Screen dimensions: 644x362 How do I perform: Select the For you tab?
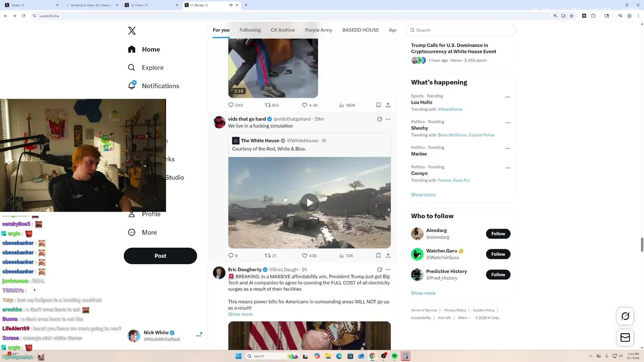pyautogui.click(x=221, y=30)
